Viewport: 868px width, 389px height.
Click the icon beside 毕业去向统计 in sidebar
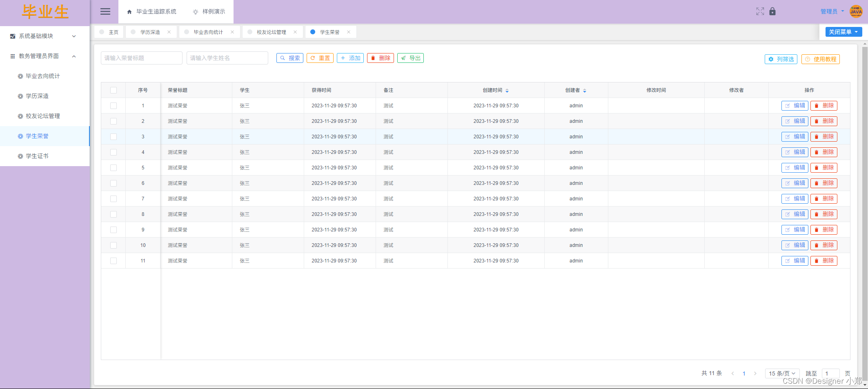point(20,76)
